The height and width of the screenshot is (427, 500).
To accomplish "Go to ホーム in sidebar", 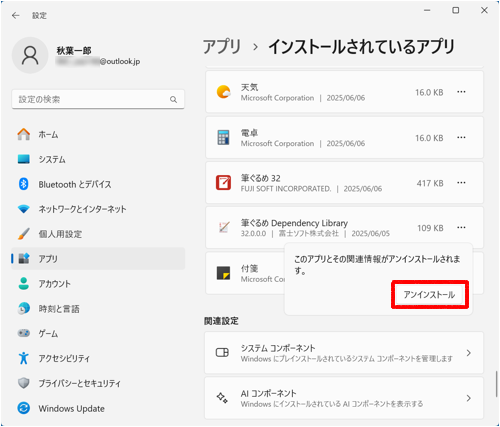I will (48, 135).
